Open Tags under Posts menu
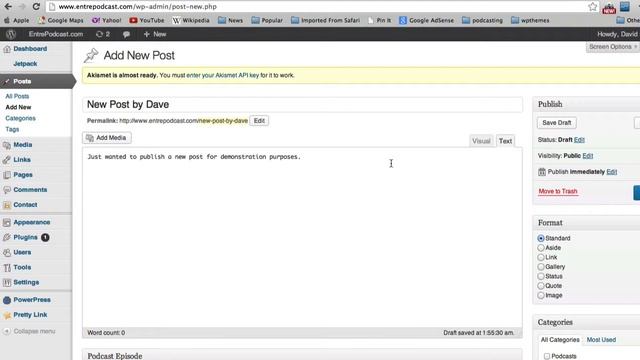The width and height of the screenshot is (640, 360). coord(12,129)
